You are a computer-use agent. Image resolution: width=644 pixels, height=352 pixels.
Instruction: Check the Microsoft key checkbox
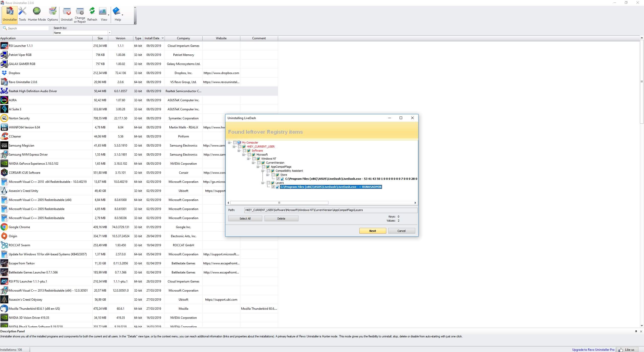pos(249,155)
